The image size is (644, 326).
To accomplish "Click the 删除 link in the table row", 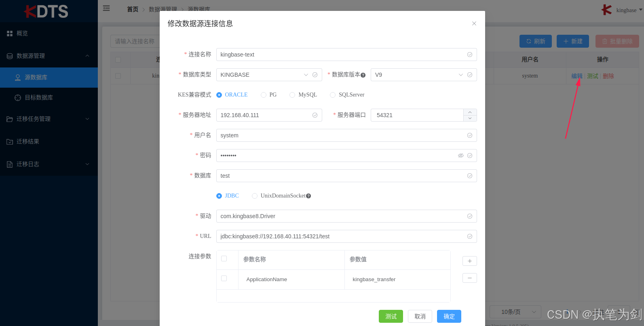I will (608, 76).
